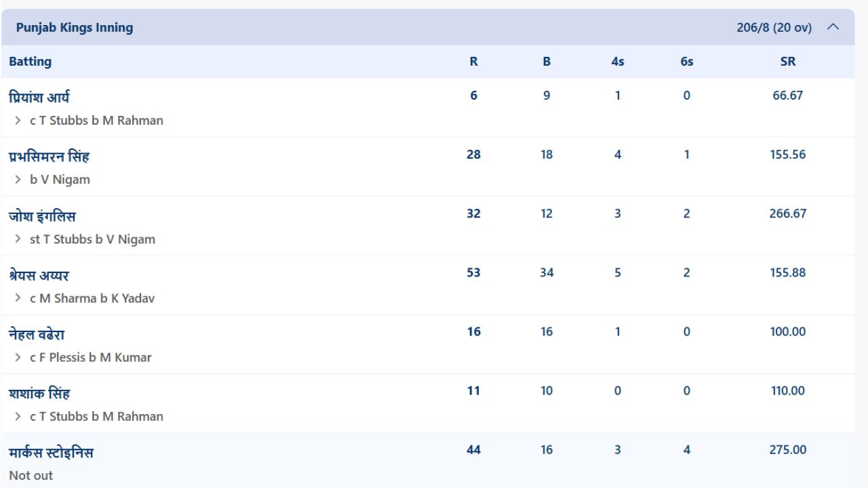Click the SR column header
Screen dimensions: 868x488
787,61
